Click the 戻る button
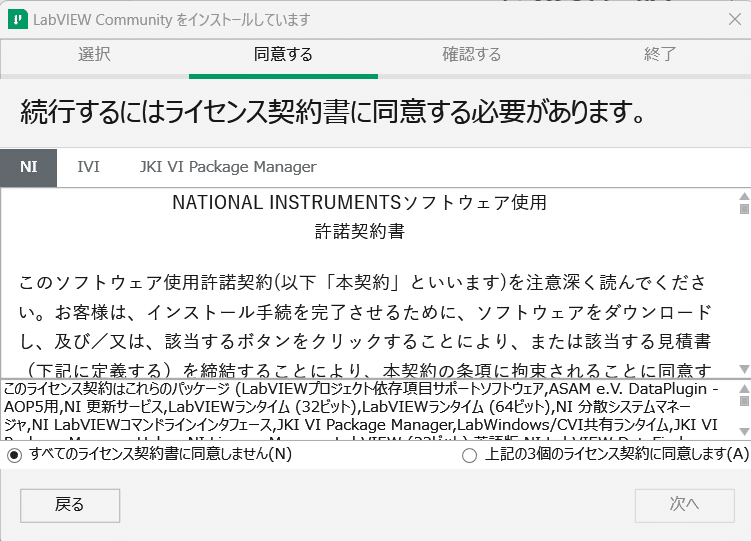This screenshot has width=751, height=541. click(x=70, y=506)
